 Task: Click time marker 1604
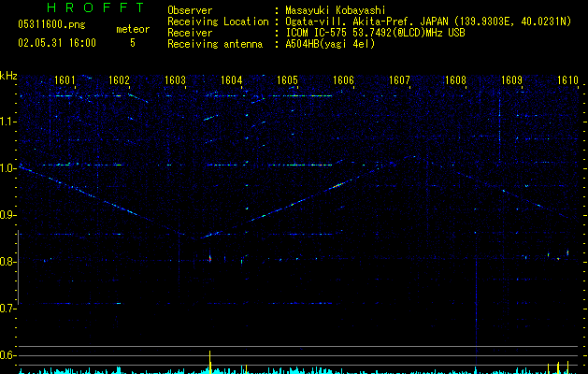pos(231,80)
